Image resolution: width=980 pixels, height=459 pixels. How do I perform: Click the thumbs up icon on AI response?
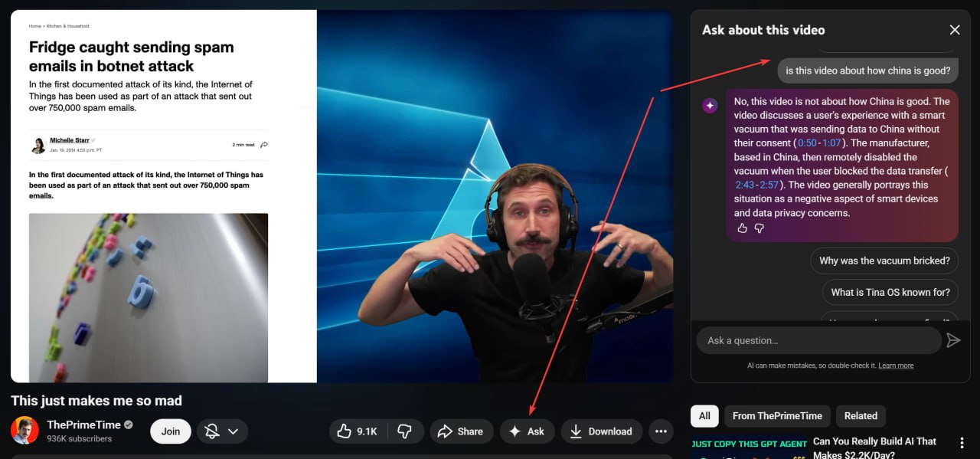point(741,228)
